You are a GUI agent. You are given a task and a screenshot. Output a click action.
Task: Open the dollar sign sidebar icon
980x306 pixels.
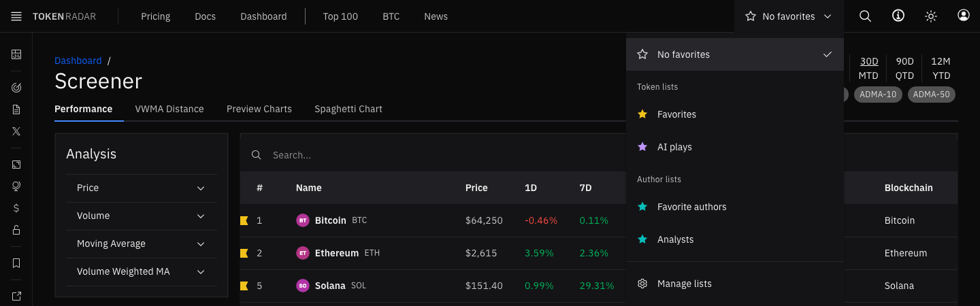tap(16, 208)
